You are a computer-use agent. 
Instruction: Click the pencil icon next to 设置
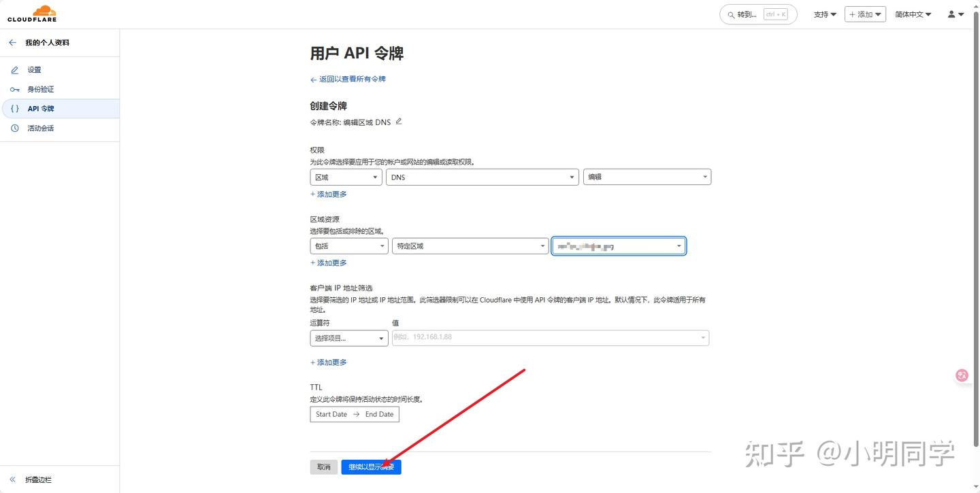coord(15,70)
